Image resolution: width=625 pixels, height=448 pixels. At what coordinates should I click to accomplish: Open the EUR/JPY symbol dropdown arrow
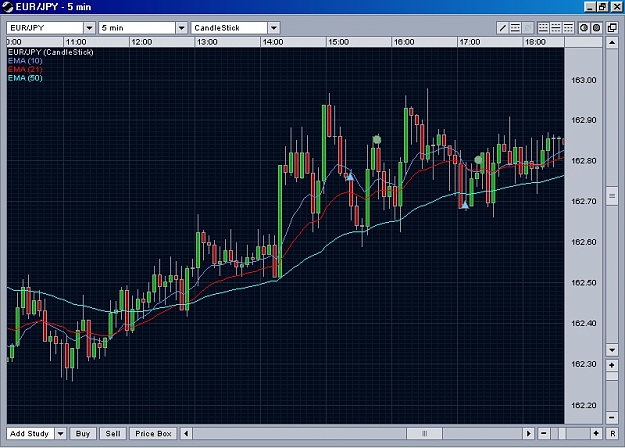click(89, 28)
